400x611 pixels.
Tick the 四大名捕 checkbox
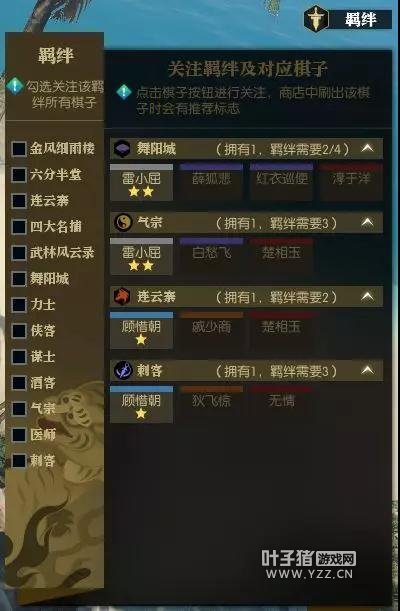(x=19, y=226)
